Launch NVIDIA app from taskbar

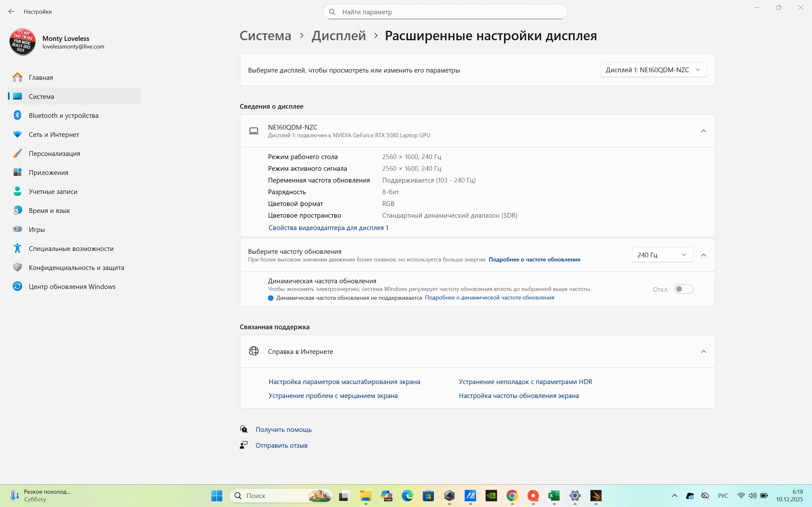[491, 495]
